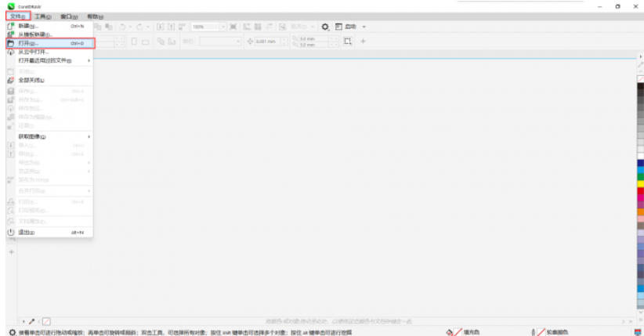The width and height of the screenshot is (644, 336).
Task: Click the new-document icon beside 新建
Action: [x=11, y=26]
